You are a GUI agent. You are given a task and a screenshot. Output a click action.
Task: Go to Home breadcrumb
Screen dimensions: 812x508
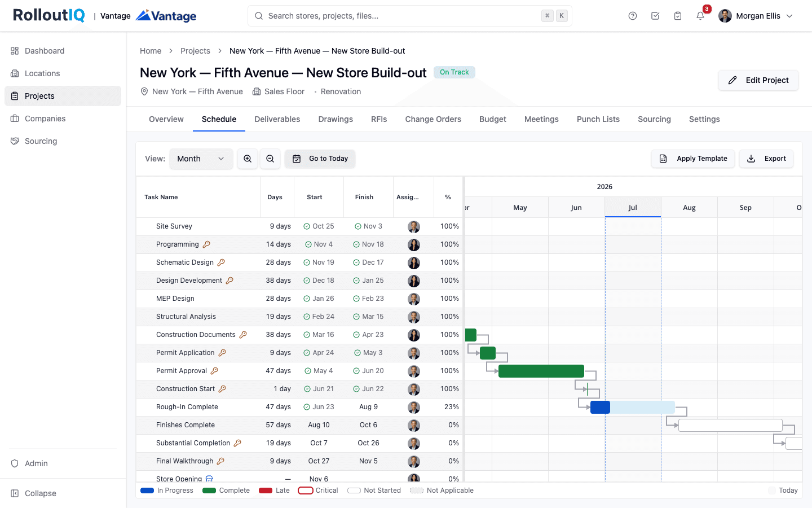coord(151,51)
